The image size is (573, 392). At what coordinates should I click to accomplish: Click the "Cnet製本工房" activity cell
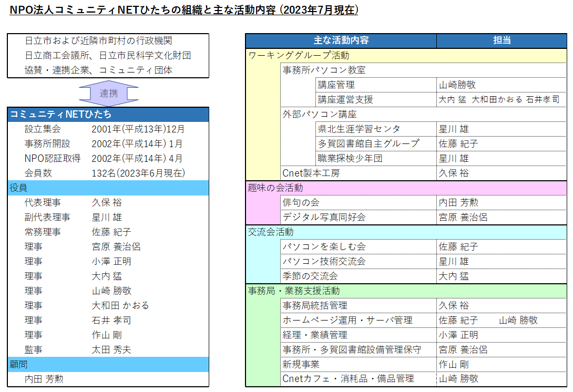point(359,173)
